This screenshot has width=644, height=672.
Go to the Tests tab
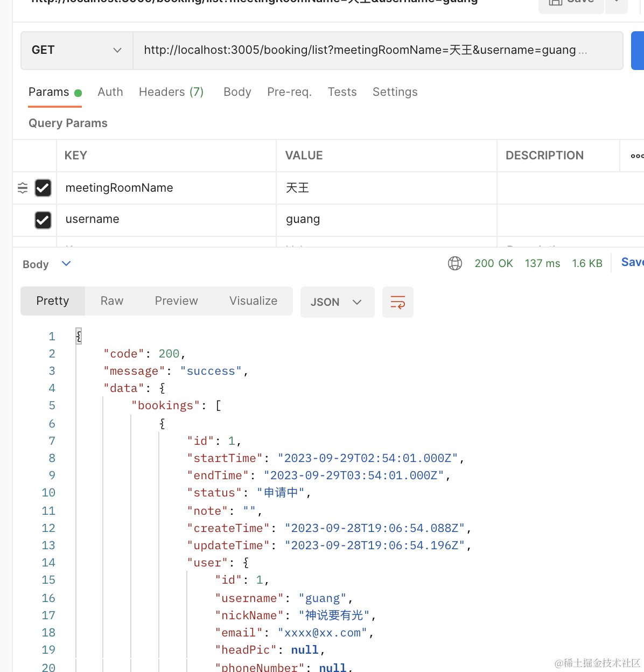point(342,92)
